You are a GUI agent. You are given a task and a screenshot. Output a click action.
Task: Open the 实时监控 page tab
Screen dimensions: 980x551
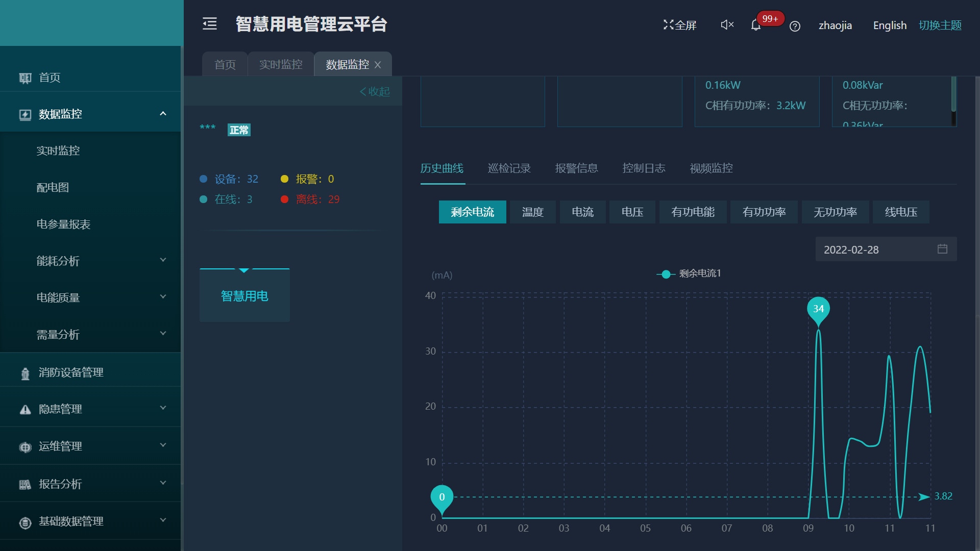click(281, 65)
